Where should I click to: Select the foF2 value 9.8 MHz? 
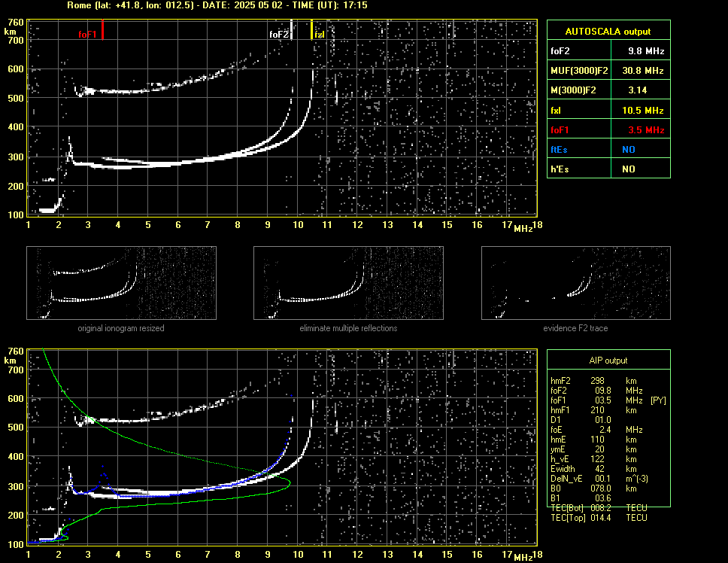point(646,51)
